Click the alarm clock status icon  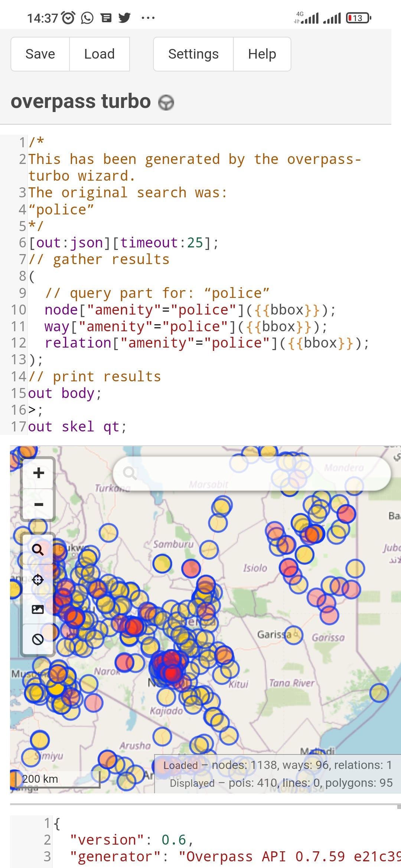(x=68, y=18)
